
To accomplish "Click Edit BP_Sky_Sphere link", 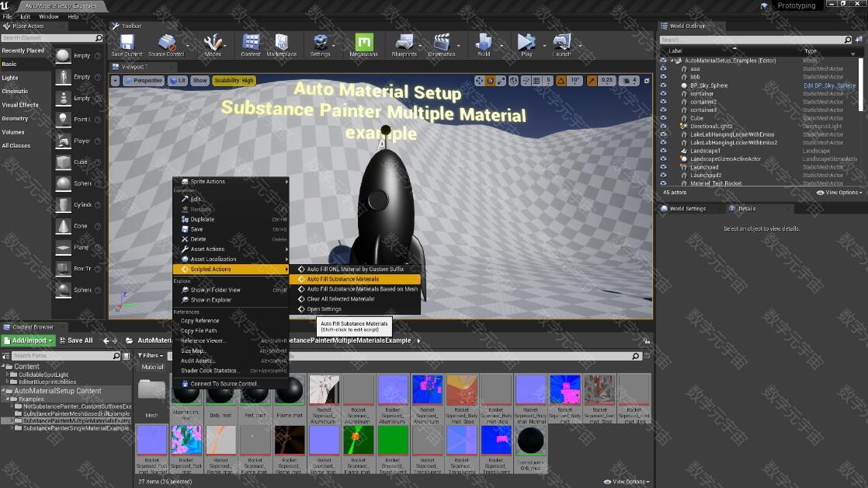I will pos(829,85).
